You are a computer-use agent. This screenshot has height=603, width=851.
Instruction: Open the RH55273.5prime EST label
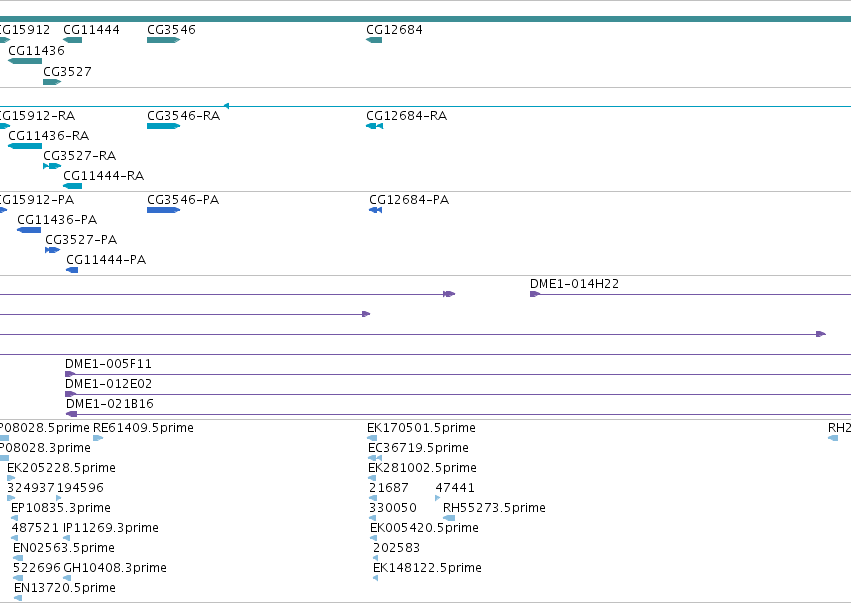click(494, 508)
